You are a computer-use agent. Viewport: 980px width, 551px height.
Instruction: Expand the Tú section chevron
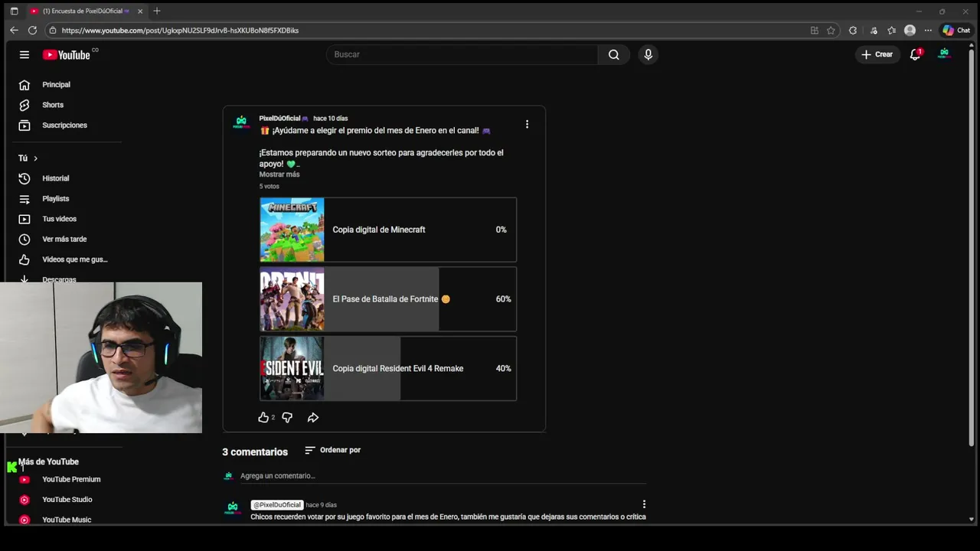35,158
